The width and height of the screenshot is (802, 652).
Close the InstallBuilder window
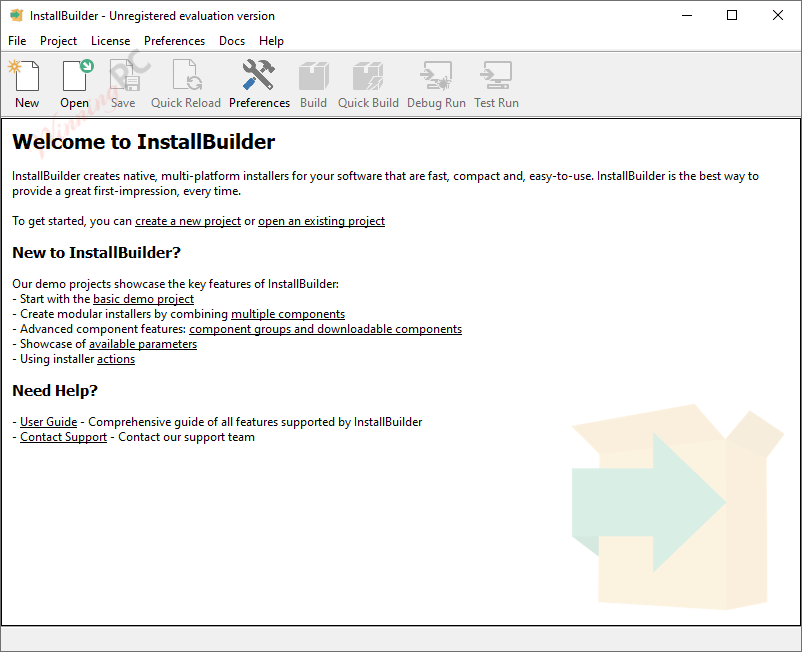777,15
